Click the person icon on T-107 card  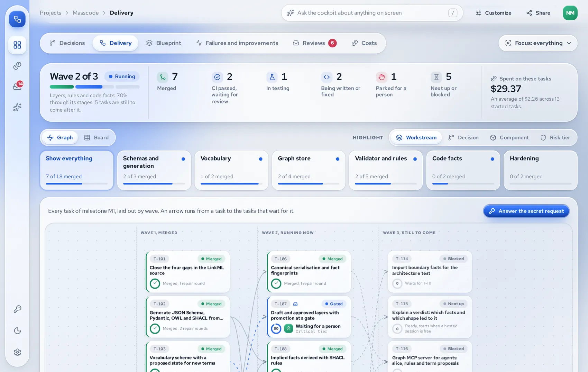coord(288,328)
